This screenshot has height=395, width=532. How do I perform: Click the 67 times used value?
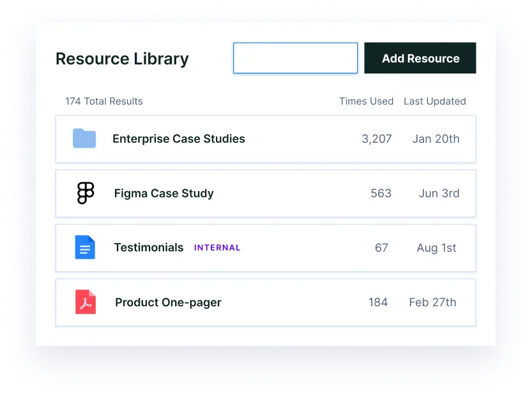tap(381, 248)
